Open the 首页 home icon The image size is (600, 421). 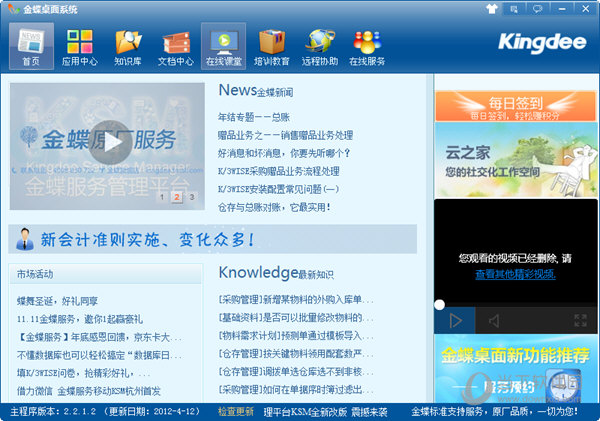[x=31, y=46]
